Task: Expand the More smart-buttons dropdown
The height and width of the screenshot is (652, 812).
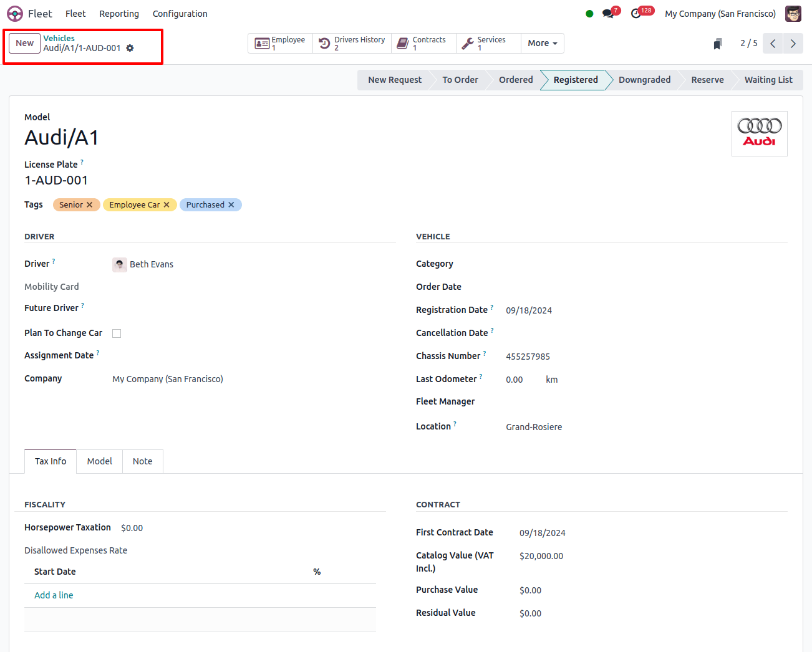Action: click(543, 43)
